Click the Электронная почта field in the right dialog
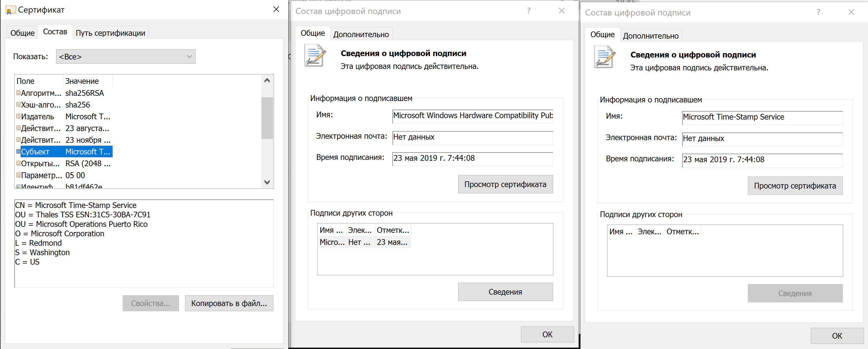This screenshot has height=349, width=868. [x=762, y=139]
